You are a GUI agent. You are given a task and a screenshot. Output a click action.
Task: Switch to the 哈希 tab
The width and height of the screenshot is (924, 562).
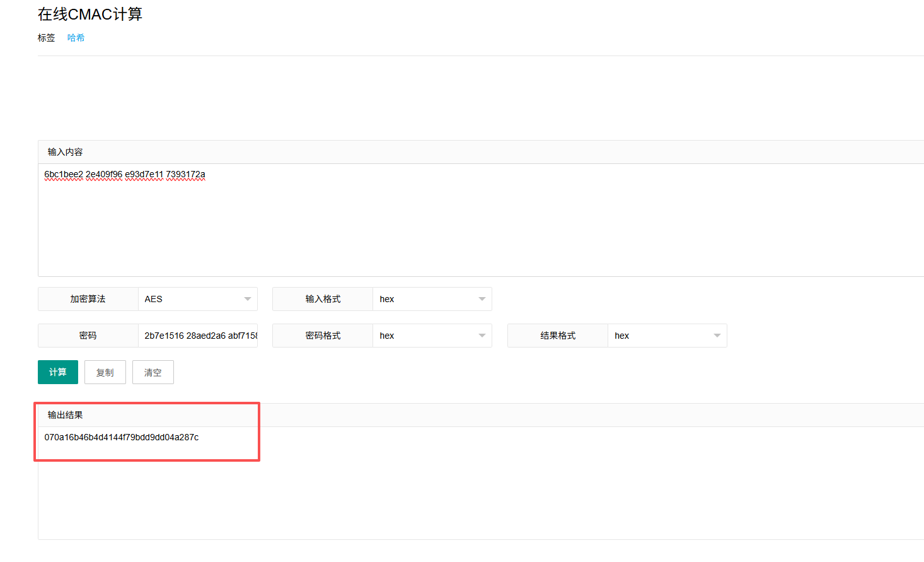pos(76,38)
